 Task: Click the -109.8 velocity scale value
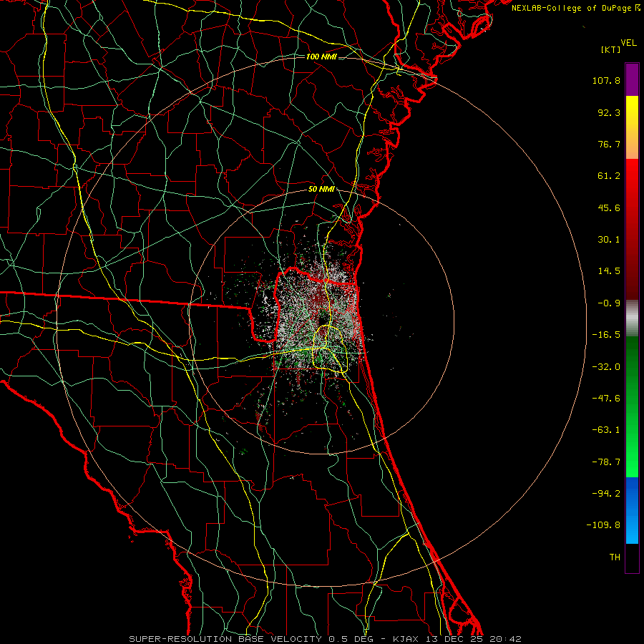[x=603, y=525]
